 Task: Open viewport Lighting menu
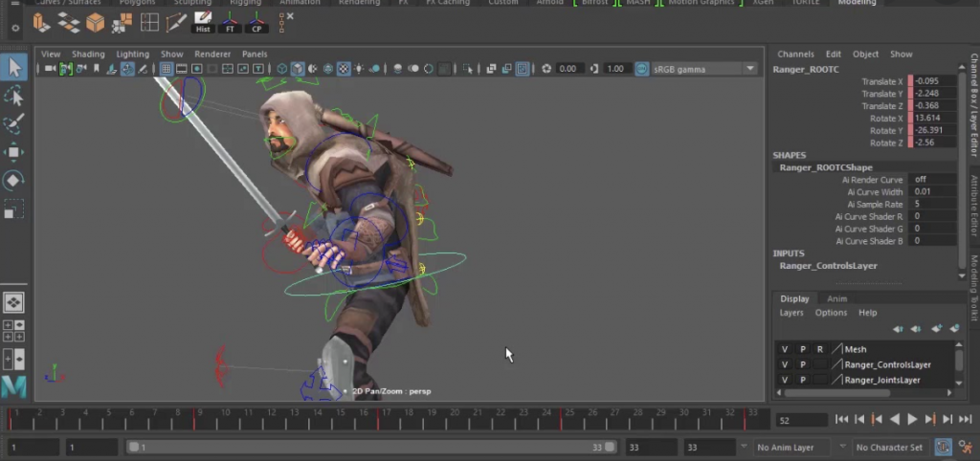(x=132, y=55)
